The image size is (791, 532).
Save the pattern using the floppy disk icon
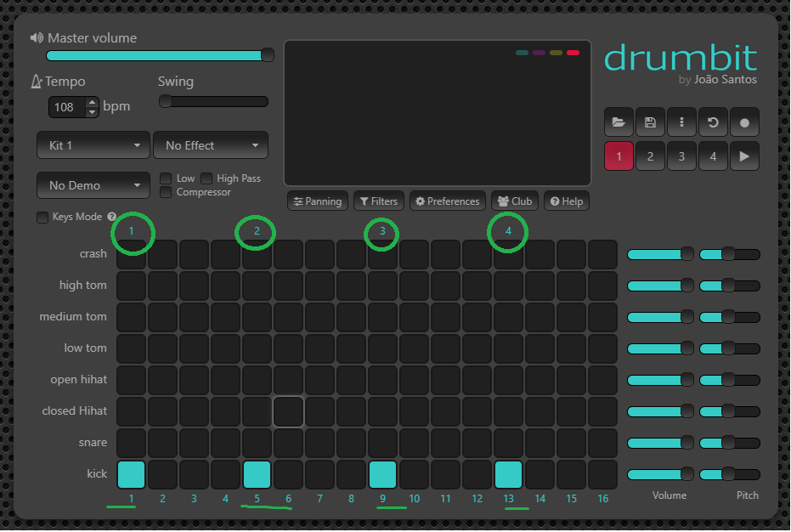point(650,122)
